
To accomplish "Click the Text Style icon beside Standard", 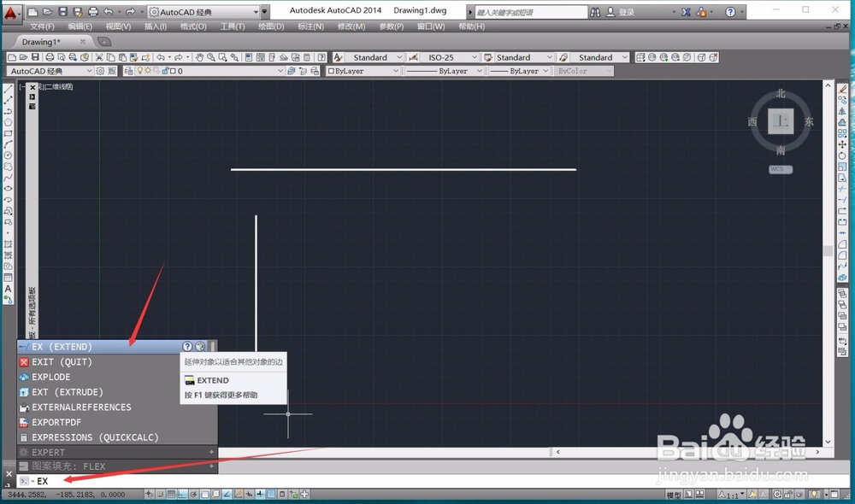I will [x=338, y=57].
